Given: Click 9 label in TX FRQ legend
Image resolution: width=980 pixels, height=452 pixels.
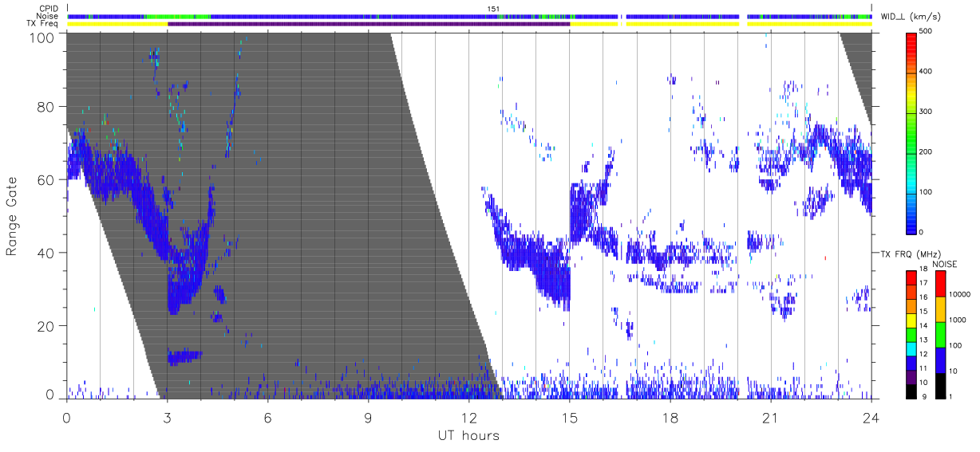Looking at the screenshot, I should pos(924,397).
